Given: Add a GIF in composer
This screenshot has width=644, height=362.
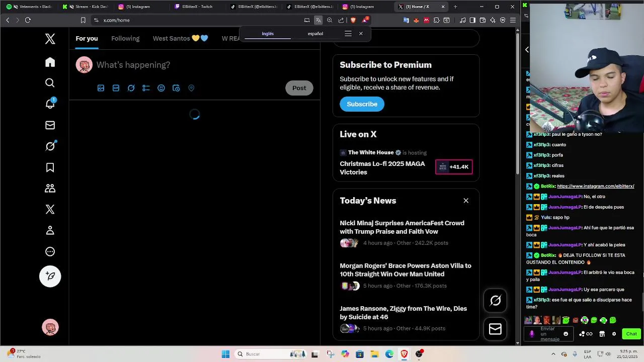Looking at the screenshot, I should (116, 88).
